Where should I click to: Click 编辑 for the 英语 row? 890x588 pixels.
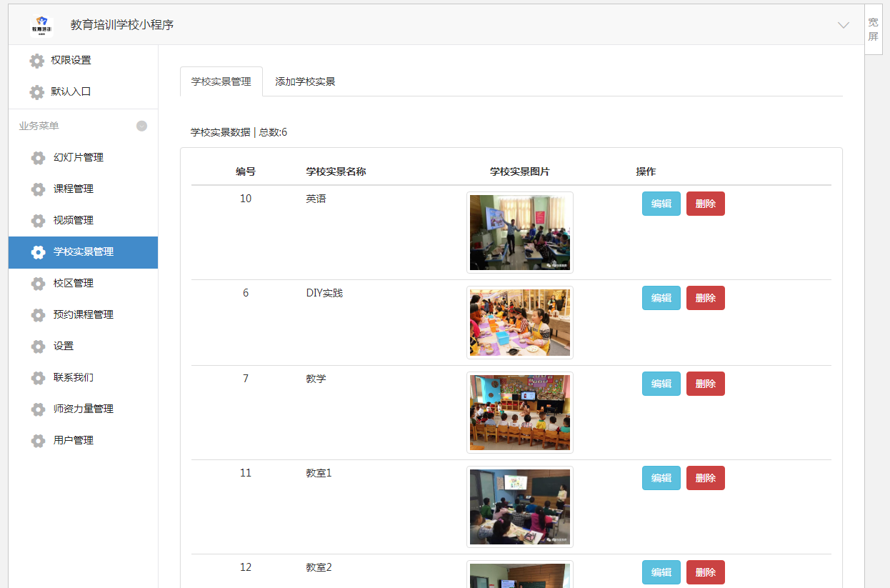[x=661, y=204]
